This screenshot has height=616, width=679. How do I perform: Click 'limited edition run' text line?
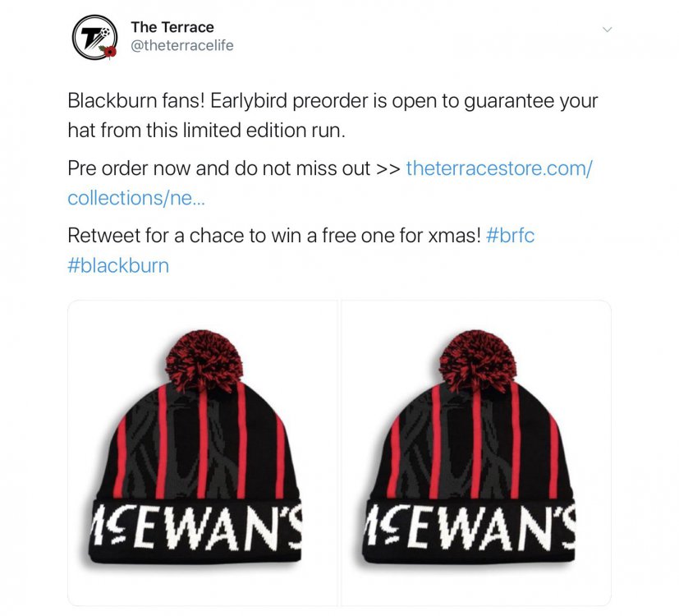207,131
